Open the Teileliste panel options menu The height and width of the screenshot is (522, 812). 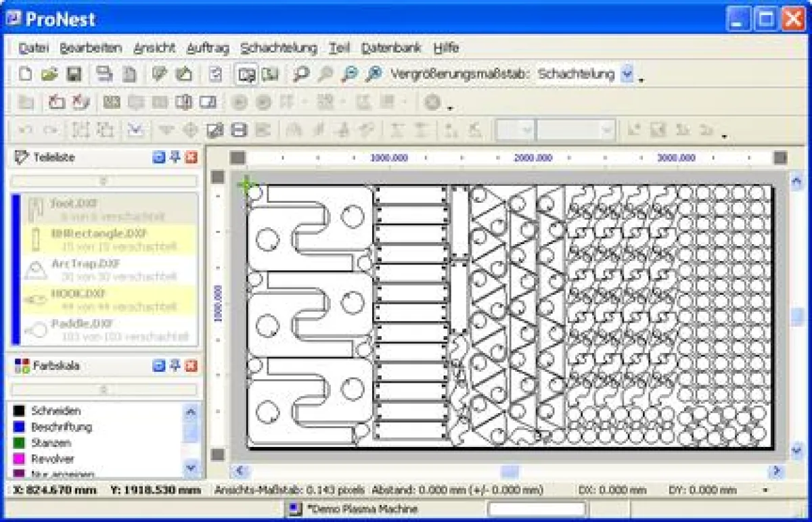[x=159, y=158]
